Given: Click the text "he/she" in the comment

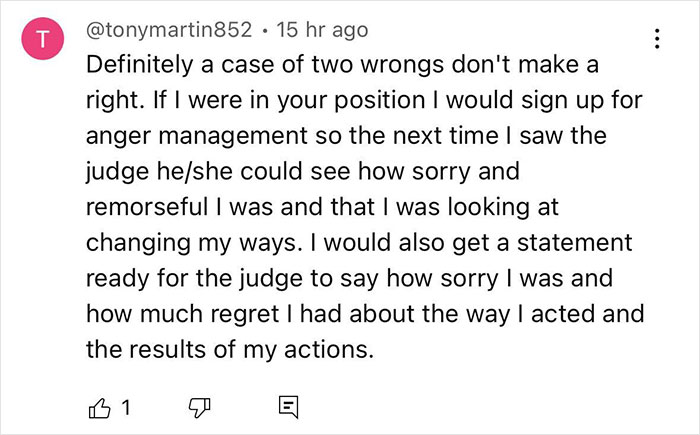Looking at the screenshot, I should [180, 170].
